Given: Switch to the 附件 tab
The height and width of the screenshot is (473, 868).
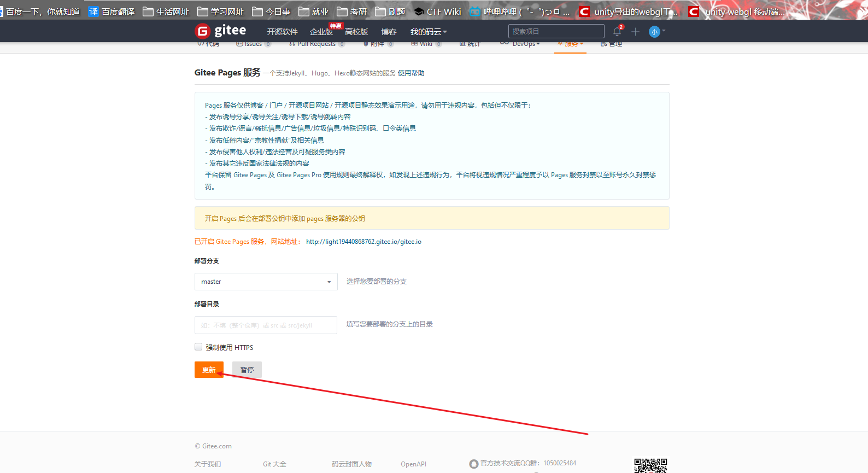Looking at the screenshot, I should click(x=378, y=44).
